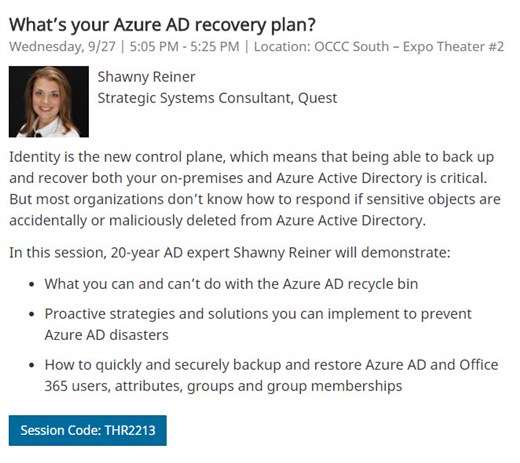This screenshot has height=463, width=520.
Task: Select the session title 'What's your Azure AD recovery plan?'
Action: tap(162, 25)
